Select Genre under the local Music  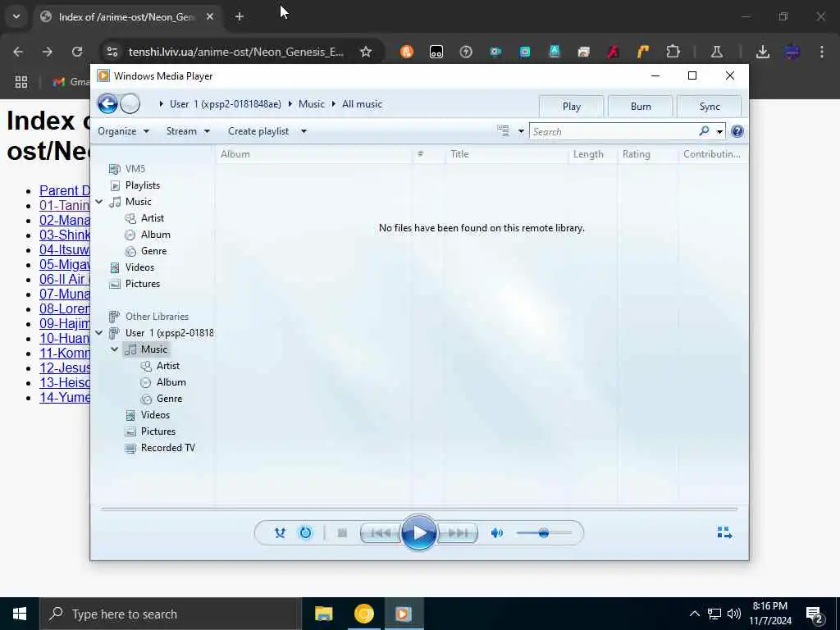[x=153, y=251]
